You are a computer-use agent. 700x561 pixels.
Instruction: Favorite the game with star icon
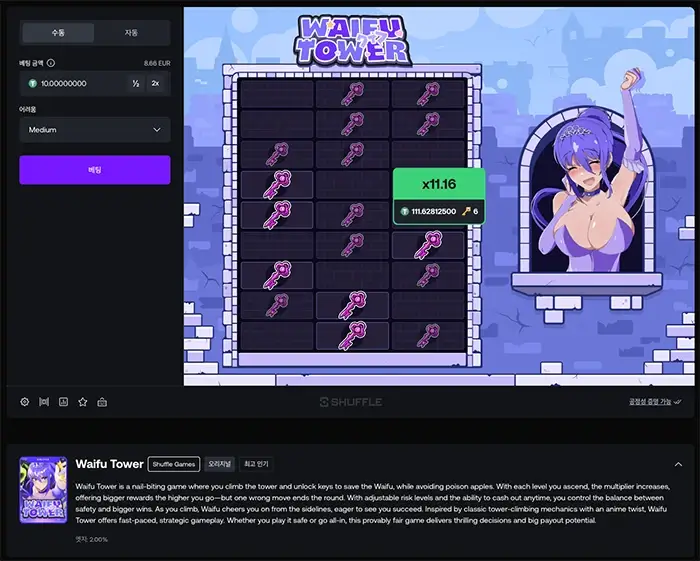click(x=83, y=402)
